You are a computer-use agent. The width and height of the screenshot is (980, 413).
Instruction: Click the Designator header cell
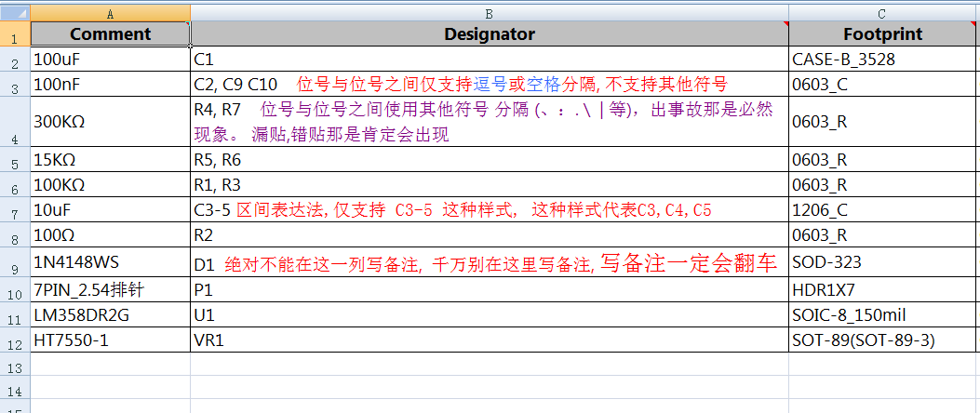(489, 34)
